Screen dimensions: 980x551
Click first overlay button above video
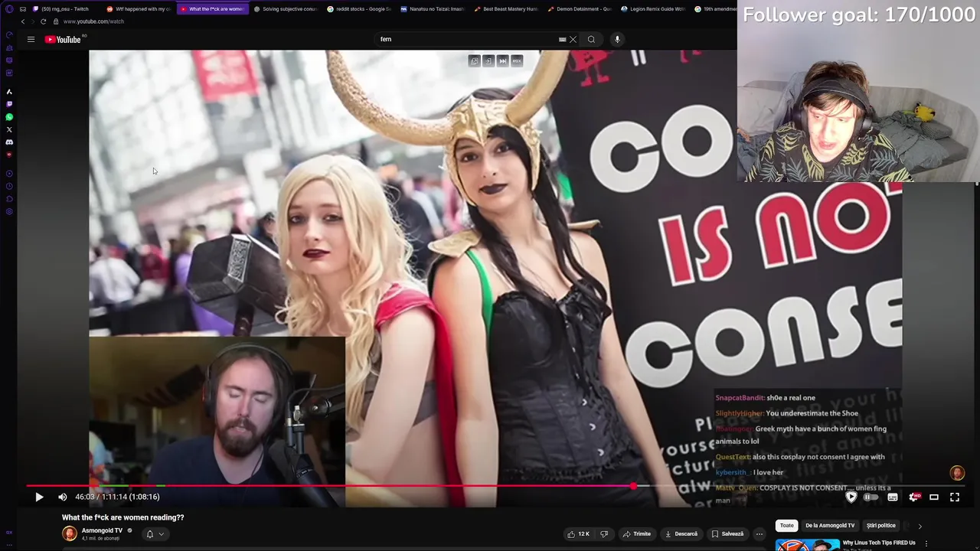coord(474,60)
